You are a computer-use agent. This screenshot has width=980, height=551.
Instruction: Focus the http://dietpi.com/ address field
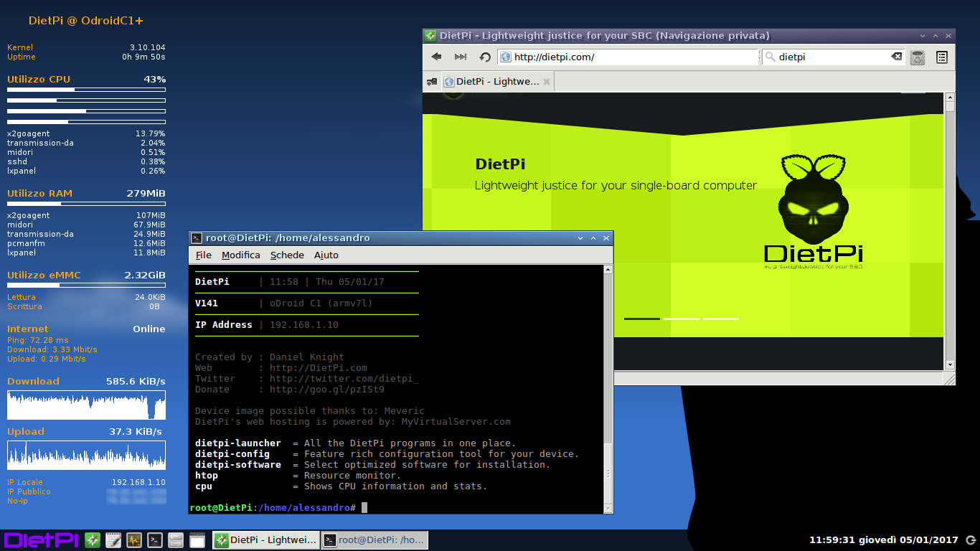click(628, 57)
